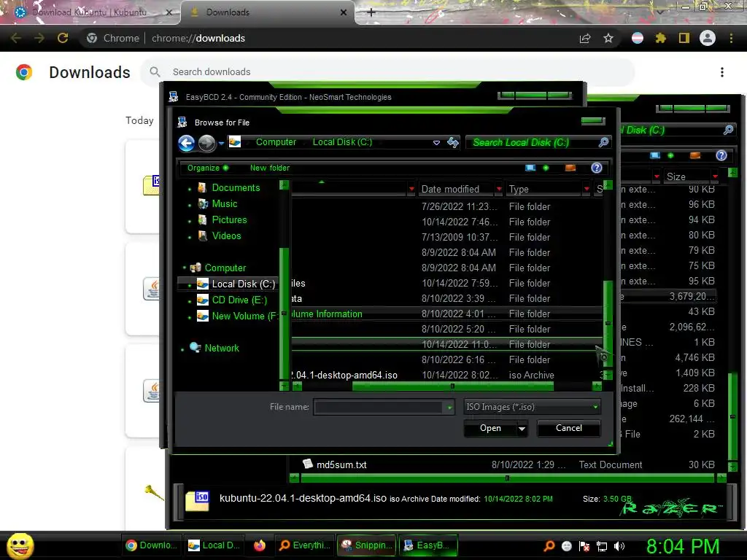
Task: Select Videos in the navigation pane
Action: [x=226, y=236]
